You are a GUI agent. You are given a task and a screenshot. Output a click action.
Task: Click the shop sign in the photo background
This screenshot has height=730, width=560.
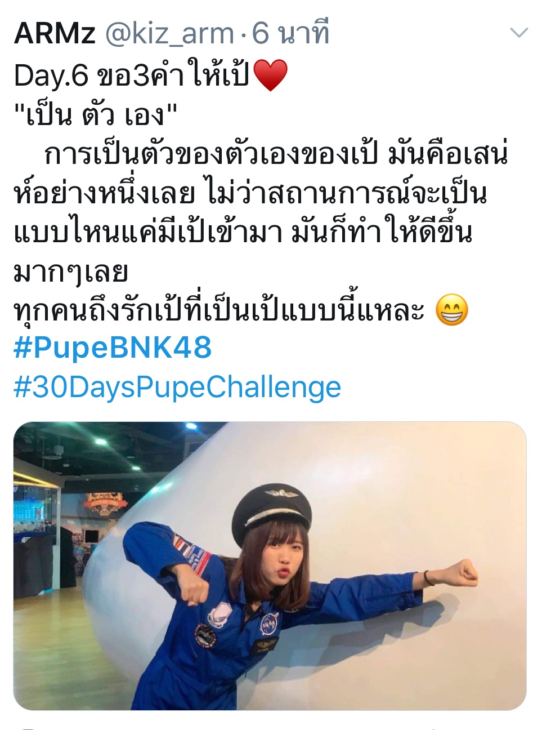tap(106, 502)
